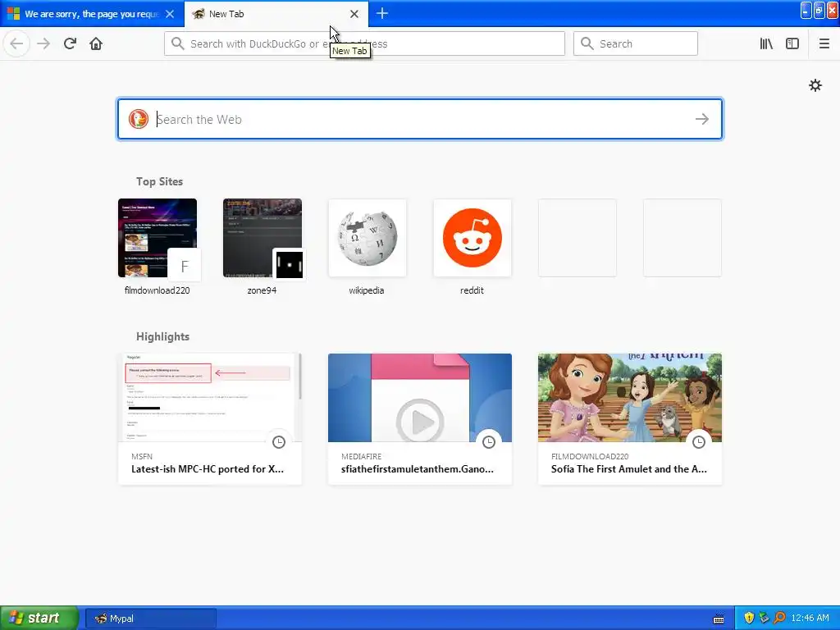The height and width of the screenshot is (630, 840).
Task: Open the Mediafire sfiathefirstamuletanthem highlight
Action: [419, 419]
